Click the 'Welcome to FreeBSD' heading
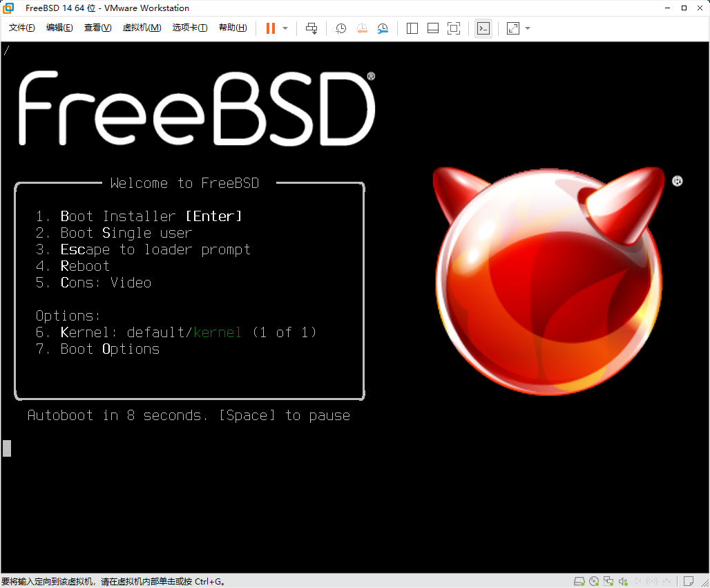 pyautogui.click(x=184, y=183)
